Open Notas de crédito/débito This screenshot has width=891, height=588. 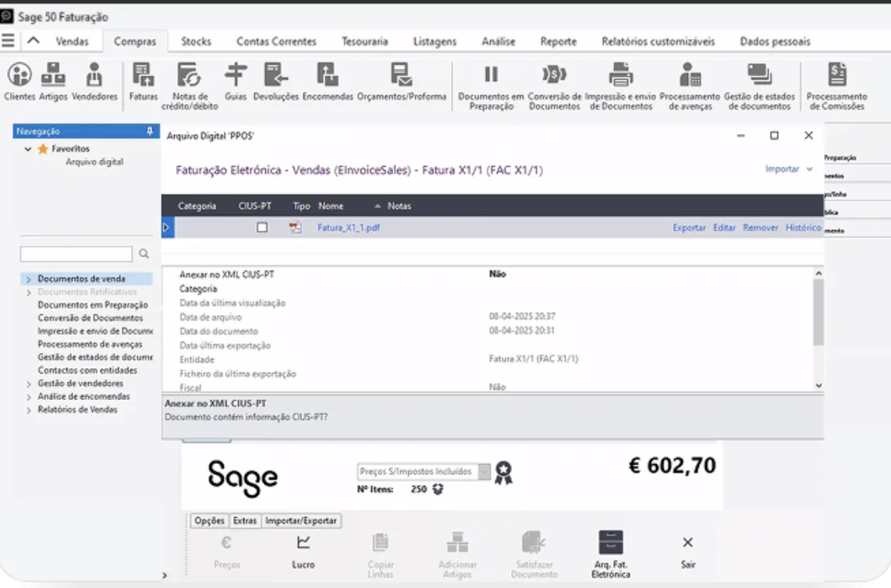pos(190,87)
